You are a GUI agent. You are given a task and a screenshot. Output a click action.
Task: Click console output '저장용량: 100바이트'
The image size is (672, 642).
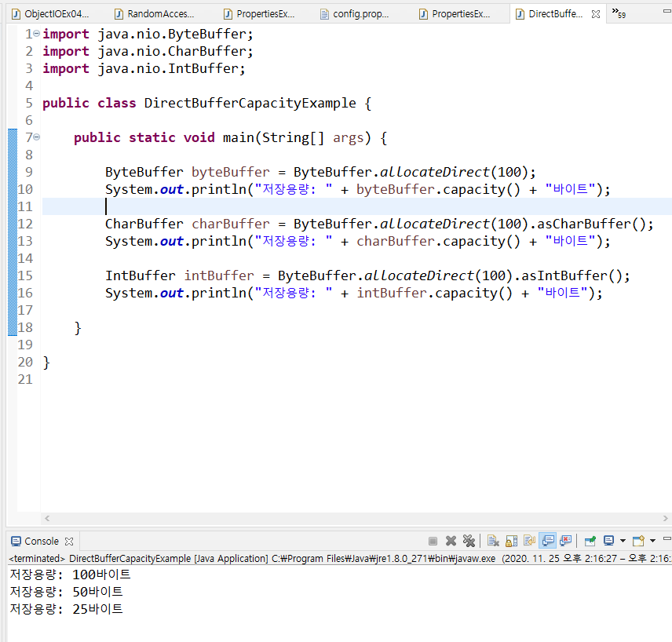[x=71, y=575]
